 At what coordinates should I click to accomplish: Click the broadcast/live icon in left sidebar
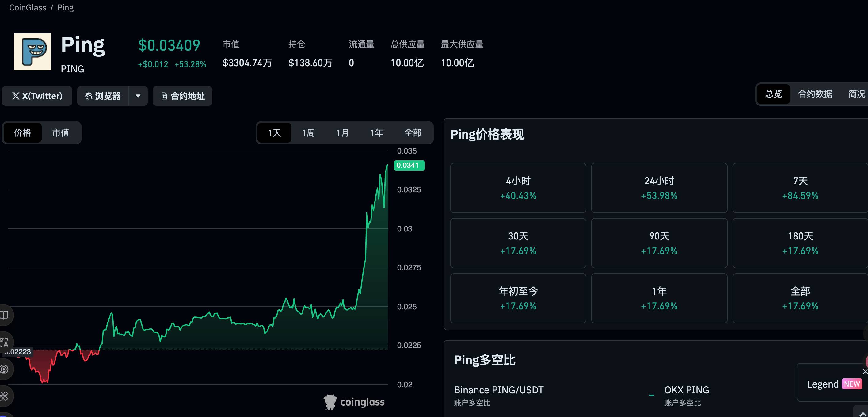4,369
